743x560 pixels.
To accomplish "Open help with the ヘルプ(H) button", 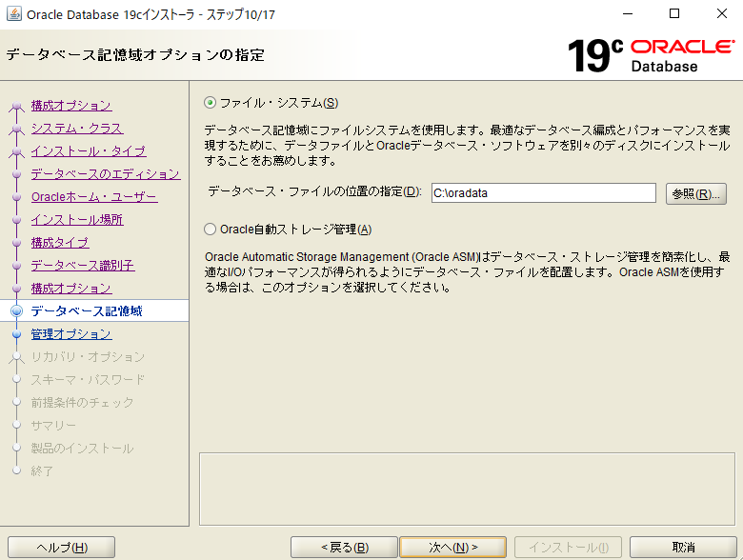I will click(61, 547).
